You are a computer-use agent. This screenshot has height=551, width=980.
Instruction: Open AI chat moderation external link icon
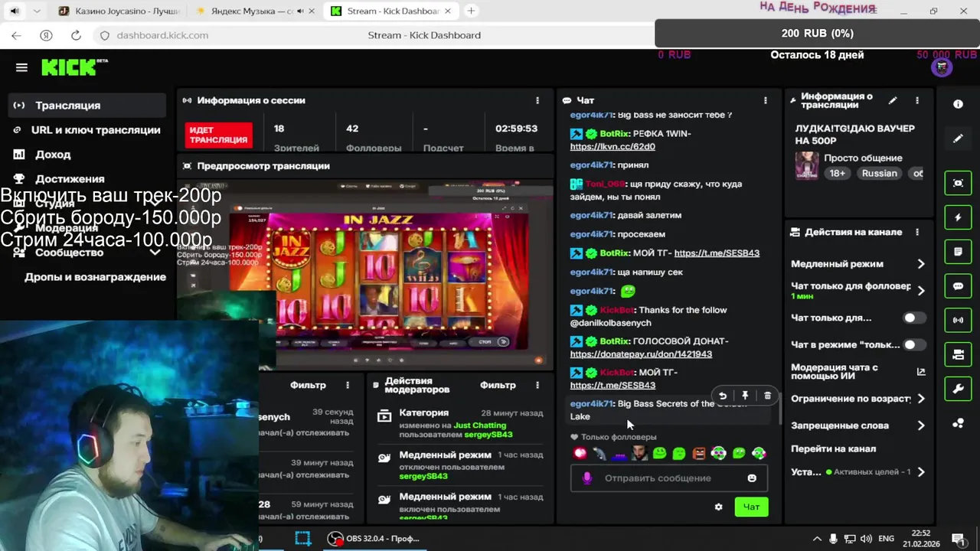coord(921,371)
